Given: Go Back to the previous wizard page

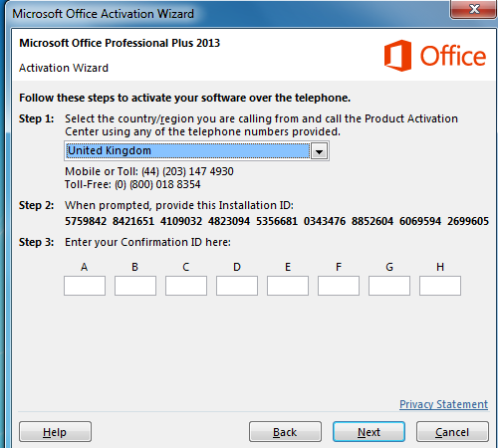Looking at the screenshot, I should (x=285, y=432).
